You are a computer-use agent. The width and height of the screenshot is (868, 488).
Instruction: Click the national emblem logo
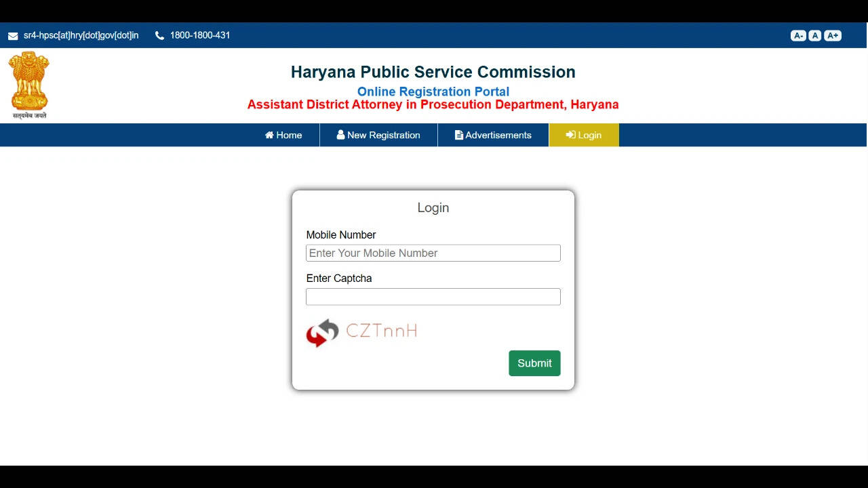29,85
